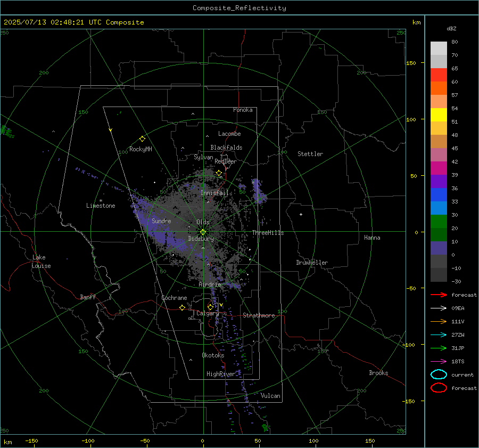Click the Strathmore label
The height and width of the screenshot is (448, 479).
tap(259, 315)
